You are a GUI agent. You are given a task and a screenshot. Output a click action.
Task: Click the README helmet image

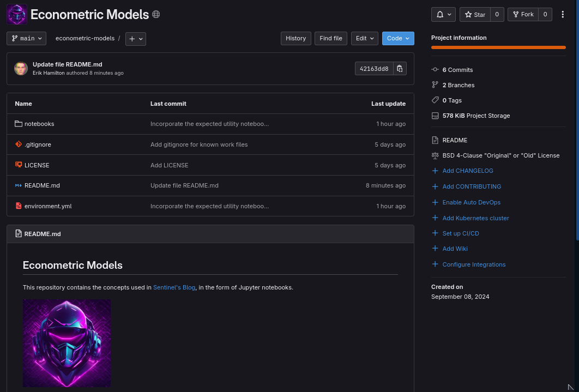(67, 343)
